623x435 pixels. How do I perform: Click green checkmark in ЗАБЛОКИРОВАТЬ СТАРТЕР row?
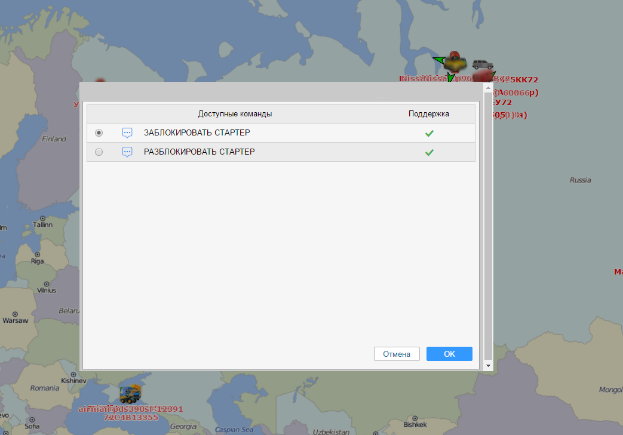(429, 133)
